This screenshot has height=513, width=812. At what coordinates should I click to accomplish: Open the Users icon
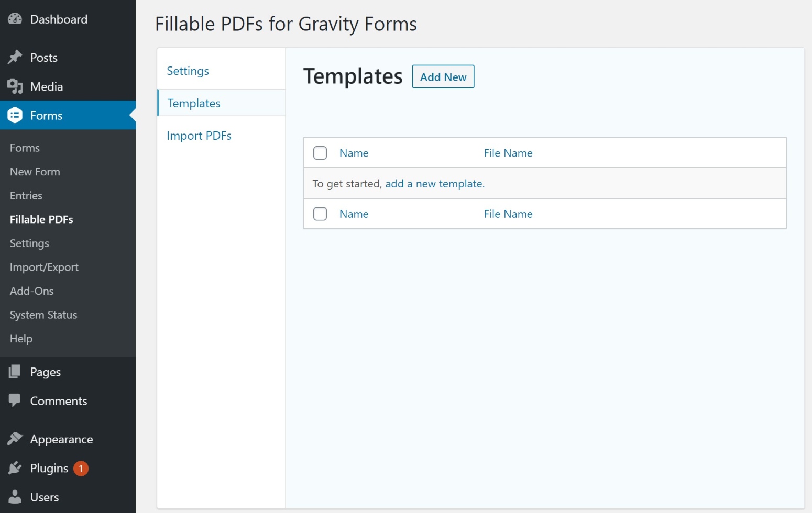coord(15,497)
